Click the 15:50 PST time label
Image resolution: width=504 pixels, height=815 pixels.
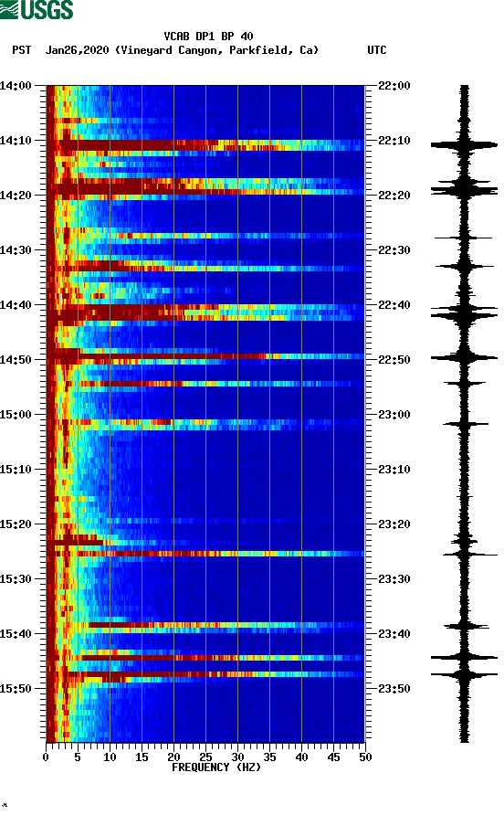point(16,689)
